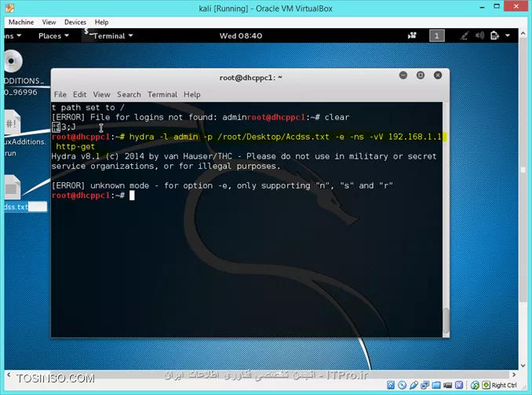Click the VM vertical scrollbar down arrow
532x395 pixels.
[x=523, y=365]
